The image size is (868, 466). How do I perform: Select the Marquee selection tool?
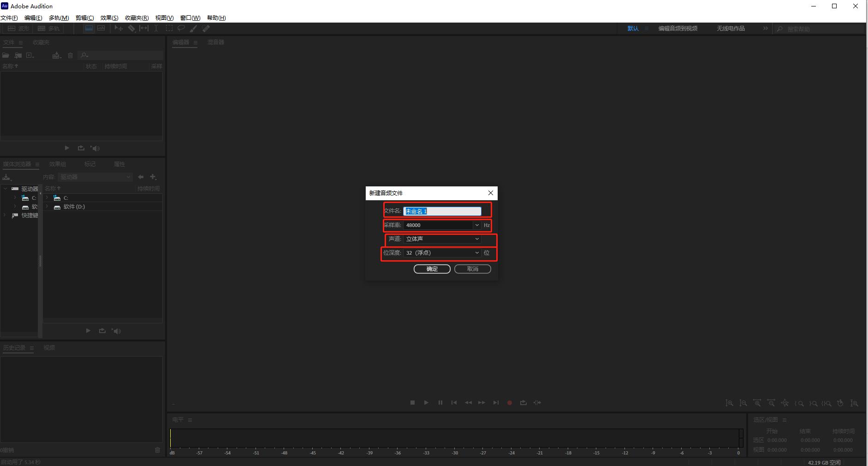(x=169, y=29)
